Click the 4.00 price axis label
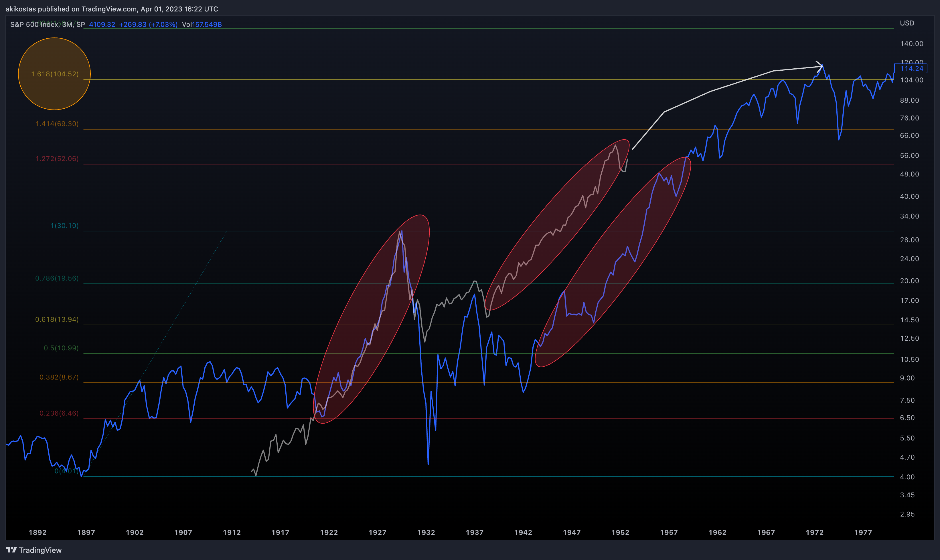Screen dimensions: 940x560 click(x=907, y=477)
